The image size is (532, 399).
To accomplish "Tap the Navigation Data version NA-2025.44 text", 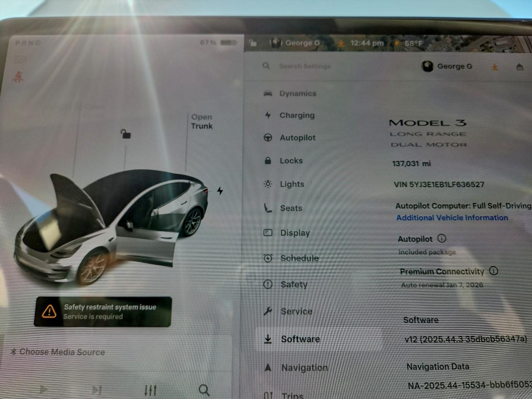I will pyautogui.click(x=470, y=385).
